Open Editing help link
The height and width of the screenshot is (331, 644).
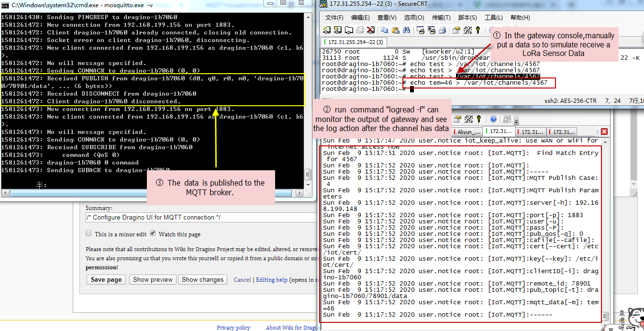click(272, 280)
